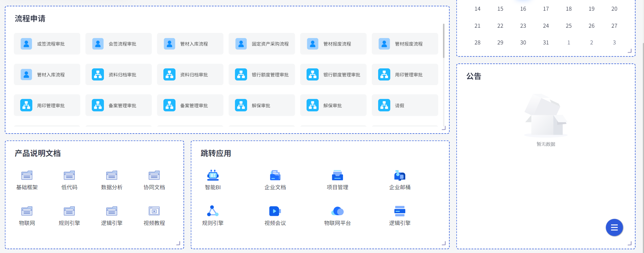Image resolution: width=644 pixels, height=253 pixels.
Task: Click the 公告 panel corner resize handle
Action: point(630,243)
